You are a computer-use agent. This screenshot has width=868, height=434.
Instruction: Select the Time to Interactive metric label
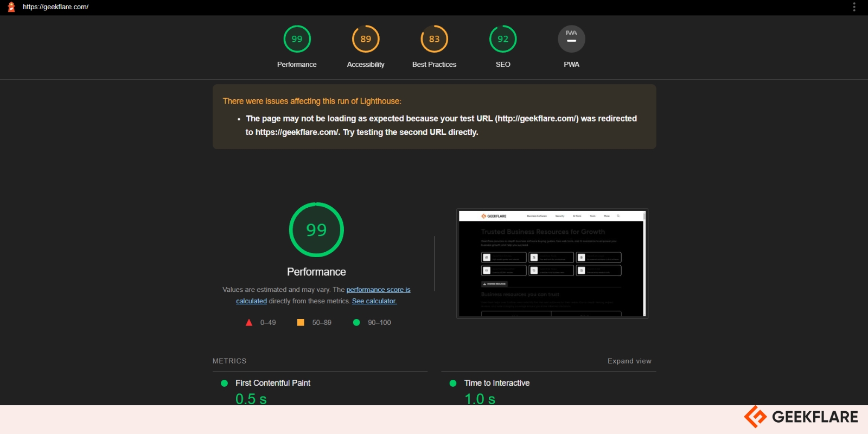497,383
